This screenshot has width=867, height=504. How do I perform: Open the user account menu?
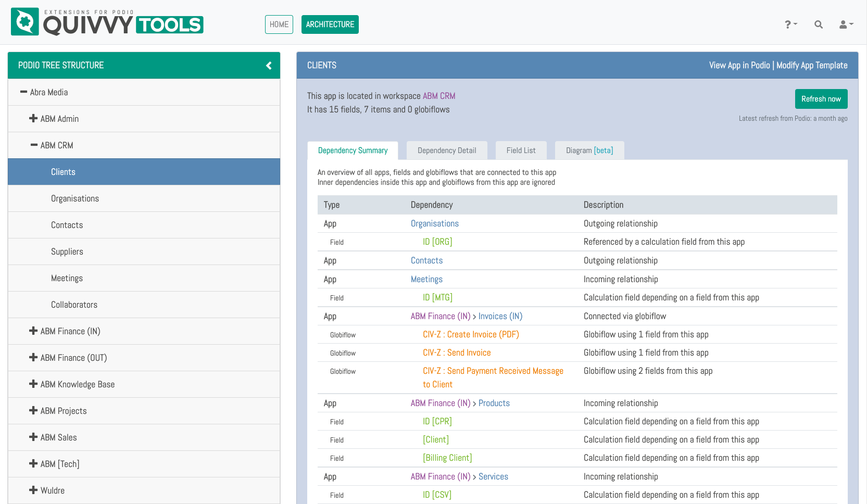(x=846, y=24)
